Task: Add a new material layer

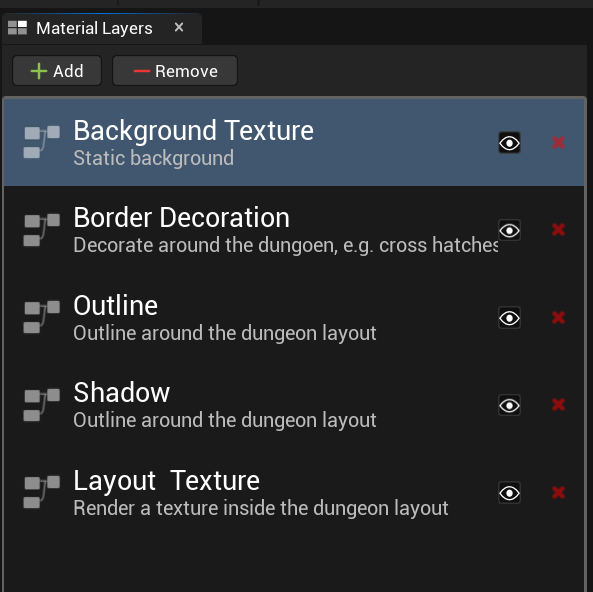Action: [57, 71]
